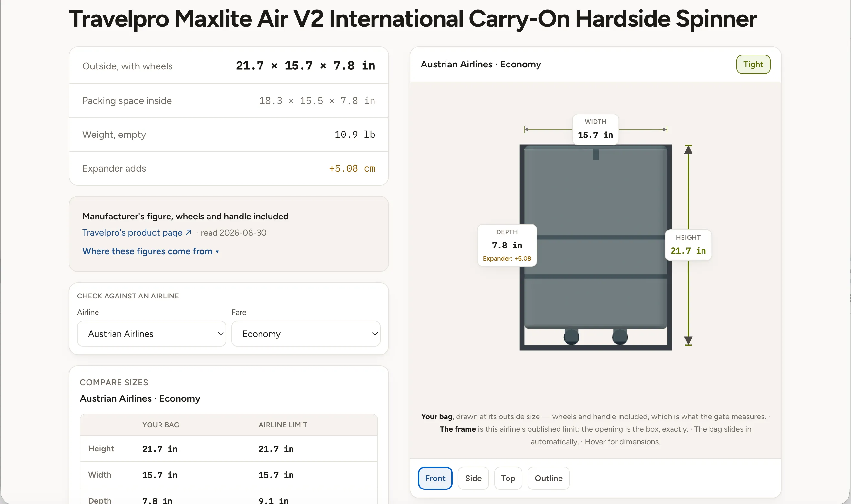Click 'Manufacturer's figure, wheels and handle included' heading
This screenshot has height=504, width=851.
(185, 216)
